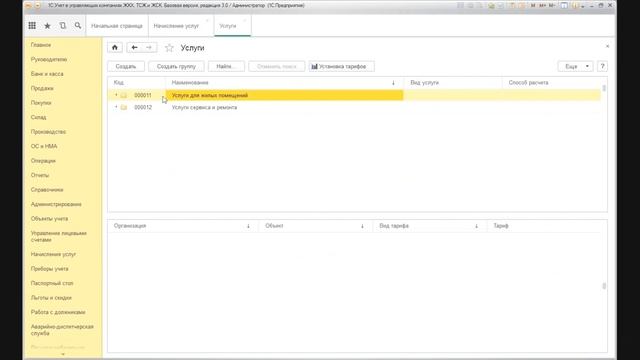Click the Вид услуги column header
640x360 pixels.
[x=453, y=83]
